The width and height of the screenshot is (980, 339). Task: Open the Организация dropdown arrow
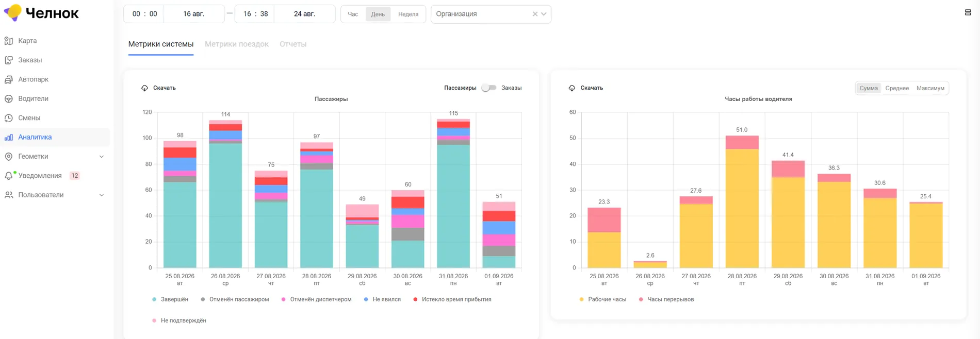pyautogui.click(x=544, y=14)
